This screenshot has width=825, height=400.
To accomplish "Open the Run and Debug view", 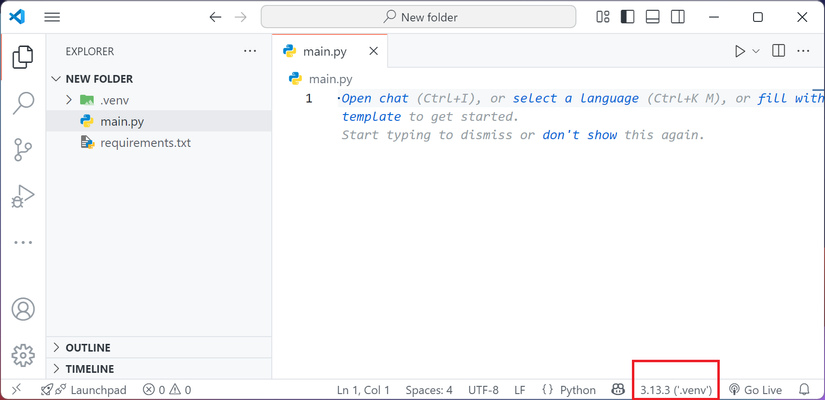I will coord(22,196).
